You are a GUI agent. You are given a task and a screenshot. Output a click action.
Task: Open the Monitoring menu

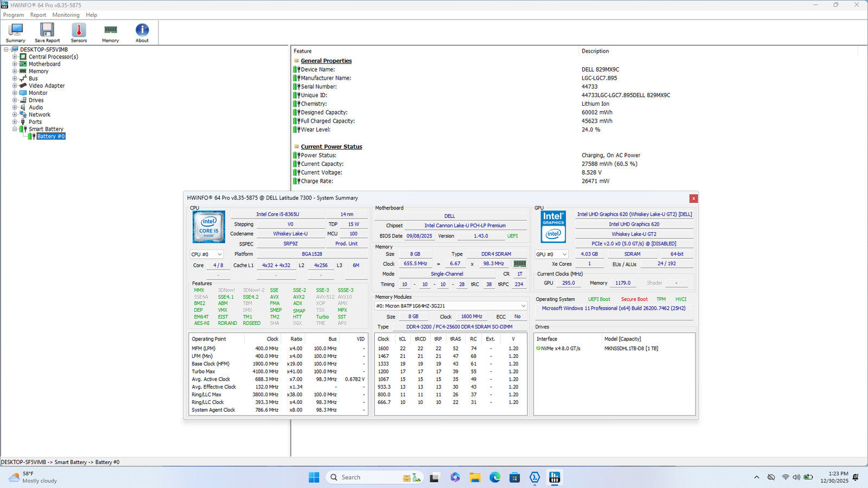(x=66, y=15)
